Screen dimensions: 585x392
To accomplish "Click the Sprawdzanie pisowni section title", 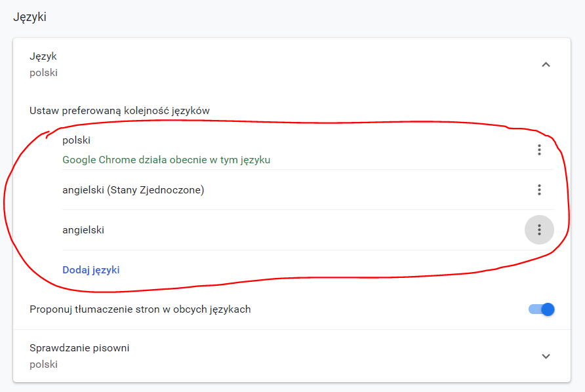I will (79, 348).
